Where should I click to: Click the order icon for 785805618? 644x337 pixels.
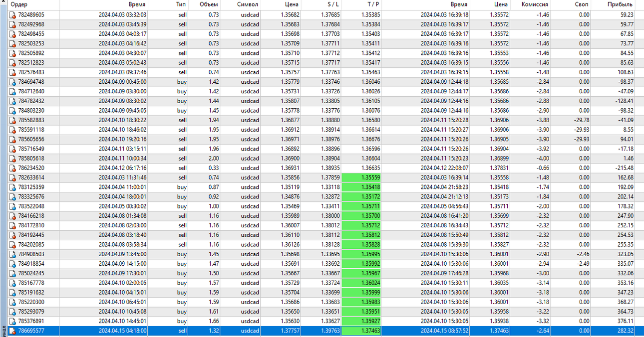(x=12, y=159)
